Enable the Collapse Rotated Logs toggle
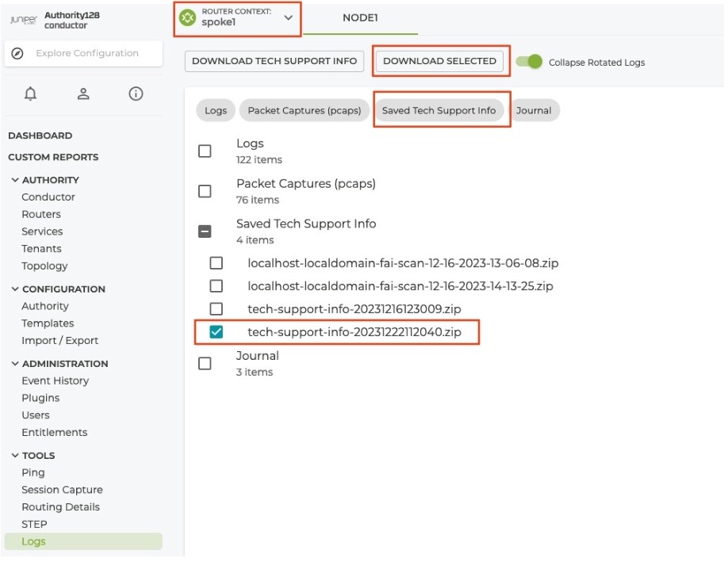728x562 pixels. tap(531, 60)
